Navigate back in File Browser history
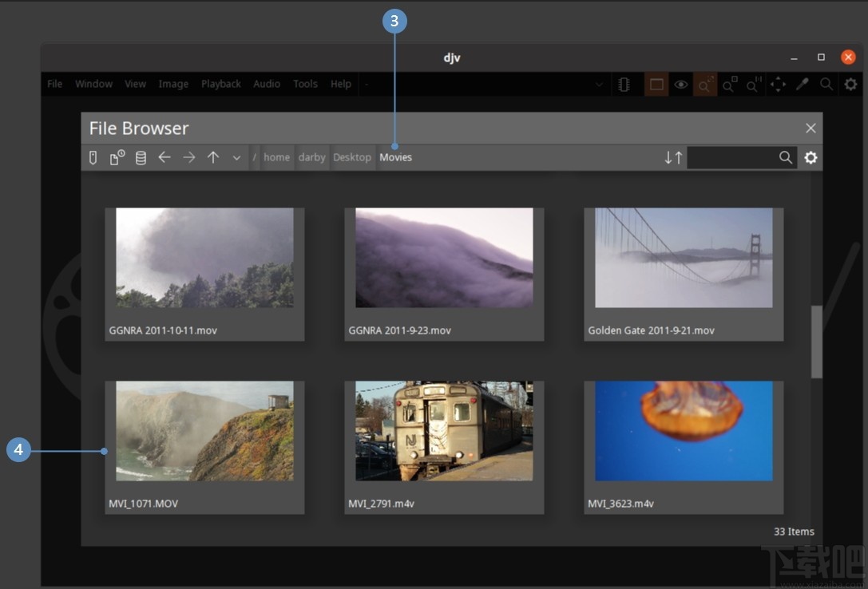Screen dimensions: 868x589 click(x=164, y=157)
